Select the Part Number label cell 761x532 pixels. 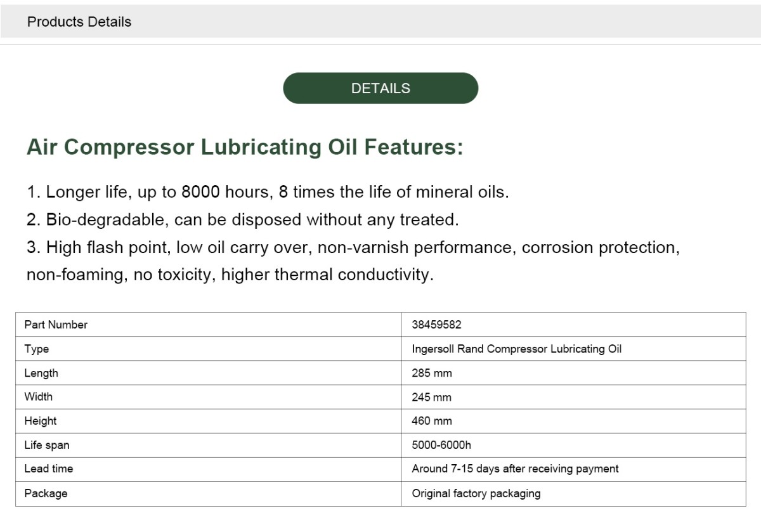[209, 325]
